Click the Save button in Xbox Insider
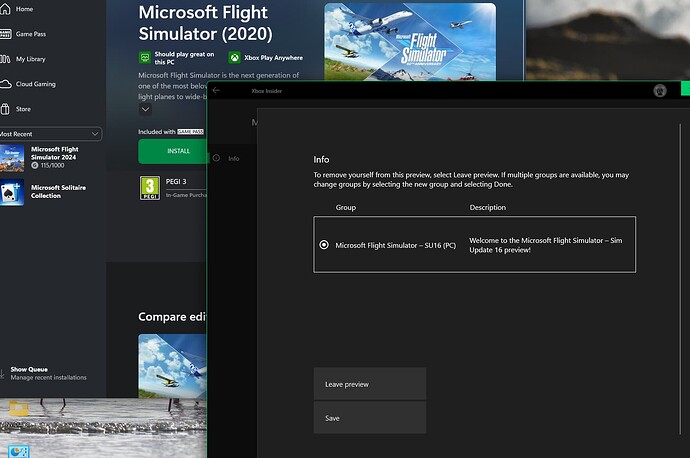This screenshot has height=458, width=690. point(370,418)
